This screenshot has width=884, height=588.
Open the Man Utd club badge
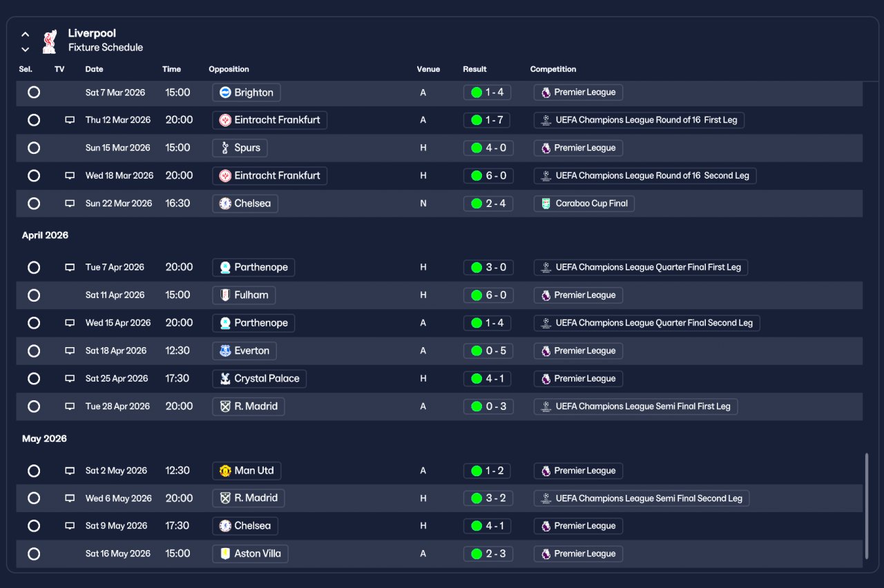click(x=225, y=471)
